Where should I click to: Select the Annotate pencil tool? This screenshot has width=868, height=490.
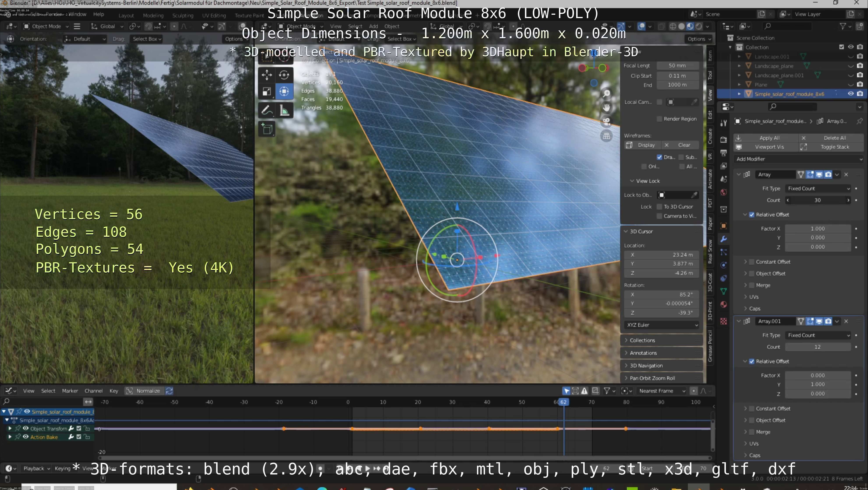(267, 110)
